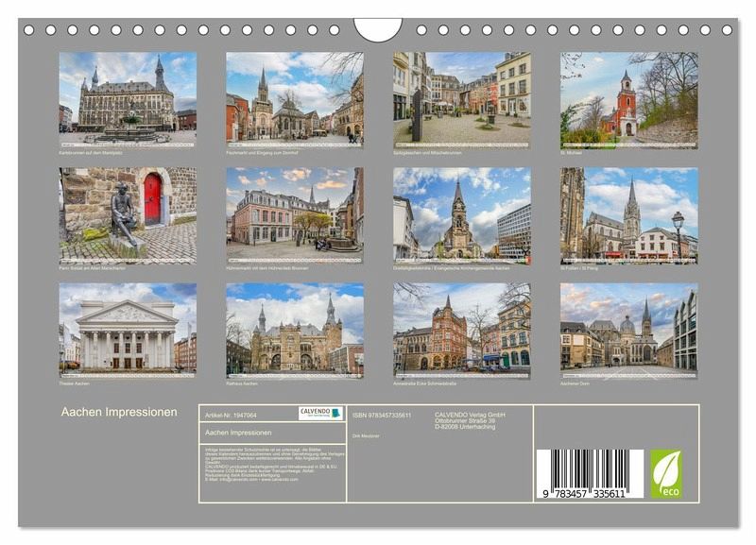Open the cobbled alley square photo

(462, 100)
